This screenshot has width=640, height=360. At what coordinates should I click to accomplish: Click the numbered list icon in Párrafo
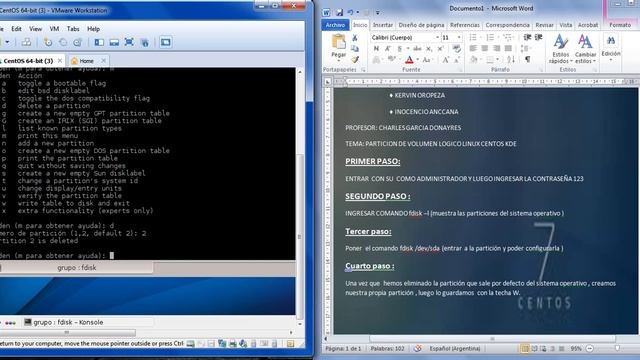pyautogui.click(x=490, y=38)
